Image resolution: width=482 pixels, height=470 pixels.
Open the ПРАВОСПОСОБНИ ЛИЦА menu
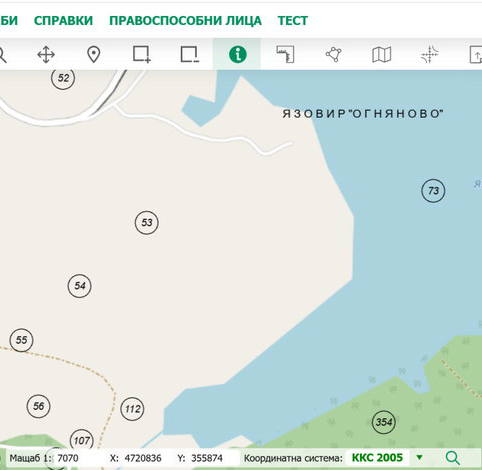tap(185, 21)
